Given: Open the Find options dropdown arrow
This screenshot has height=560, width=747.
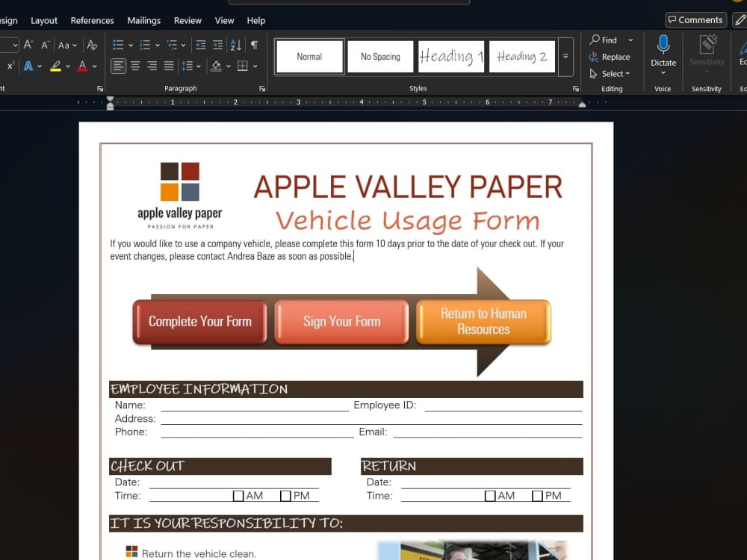Looking at the screenshot, I should tap(630, 40).
